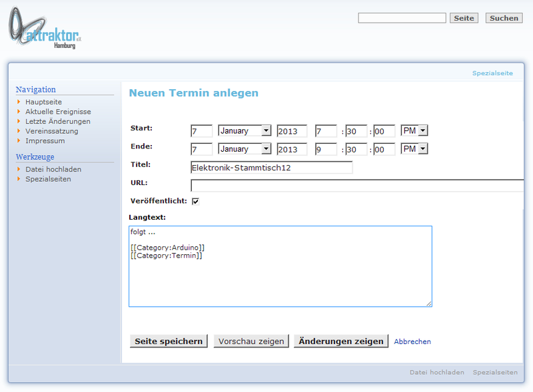Viewport: 533px width, 392px height.
Task: Open the Start month dropdown
Action: click(x=245, y=131)
